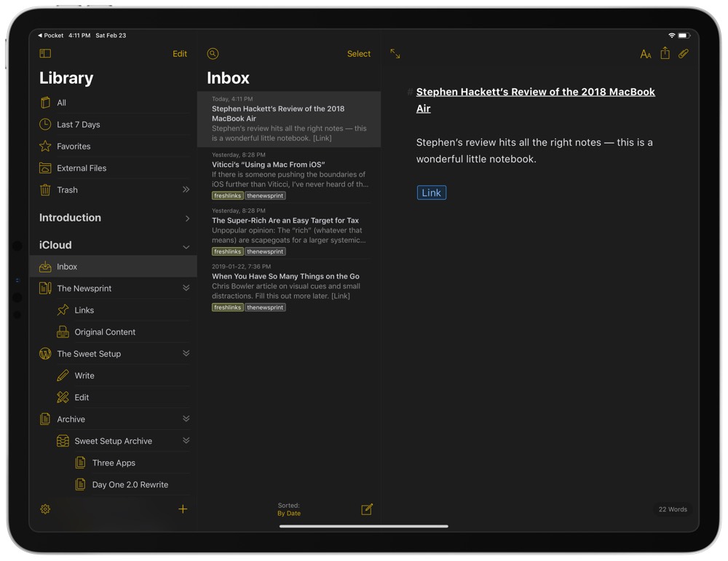
Task: Click the Edit crossed-pencil icon
Action: 63,397
